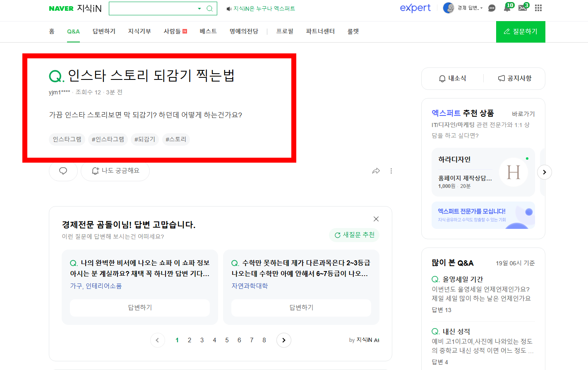Click the 나도 궁금해요 button
Viewport: 588px width, 370px height.
coord(115,171)
